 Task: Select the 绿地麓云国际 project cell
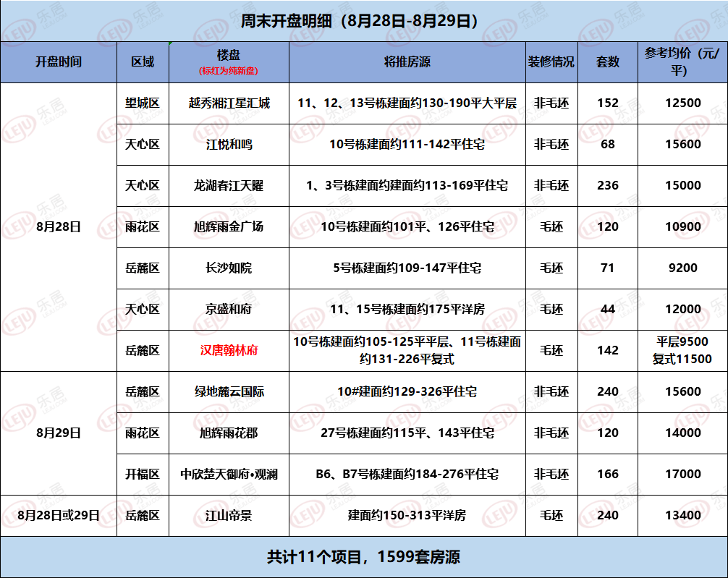coord(229,392)
